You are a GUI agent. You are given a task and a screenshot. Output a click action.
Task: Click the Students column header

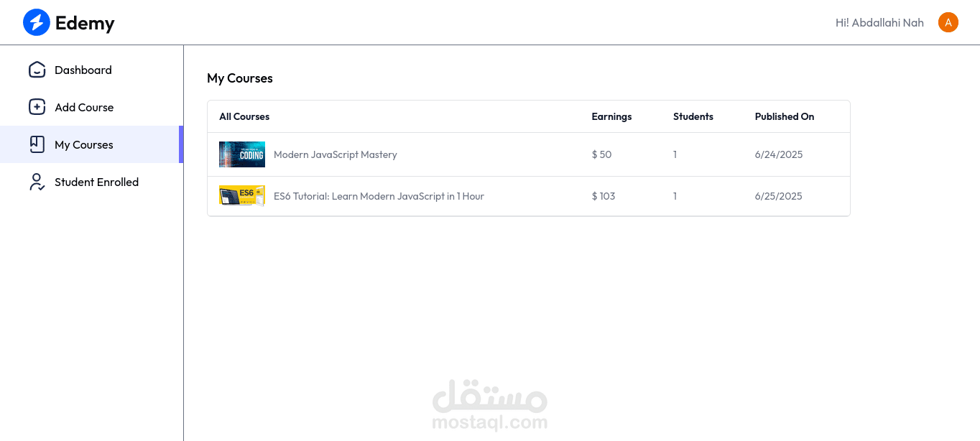(693, 116)
